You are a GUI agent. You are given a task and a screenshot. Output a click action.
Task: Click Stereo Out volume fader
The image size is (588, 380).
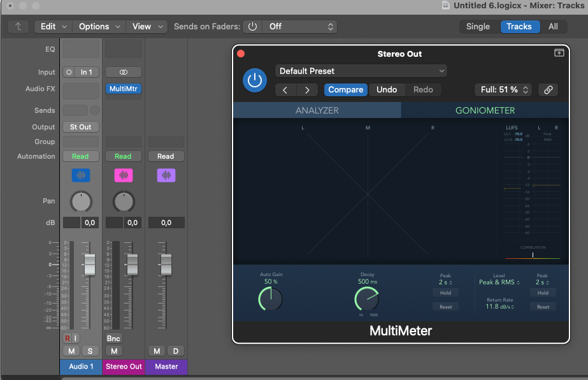(133, 265)
